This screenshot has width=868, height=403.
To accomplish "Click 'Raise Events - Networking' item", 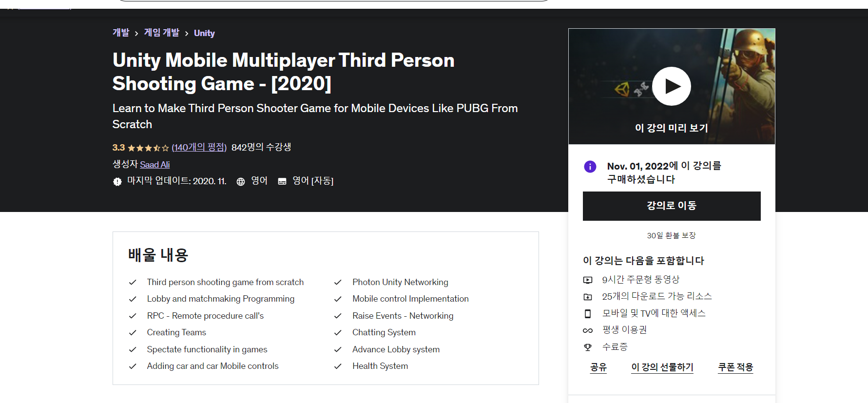I will point(403,316).
